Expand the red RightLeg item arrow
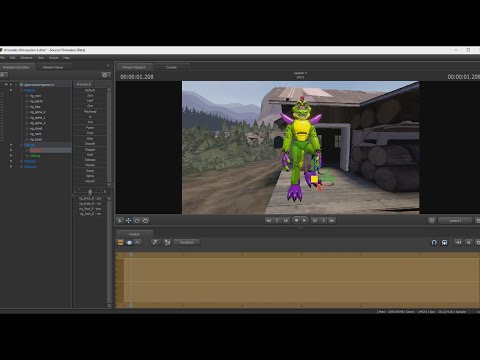 pos(11,150)
